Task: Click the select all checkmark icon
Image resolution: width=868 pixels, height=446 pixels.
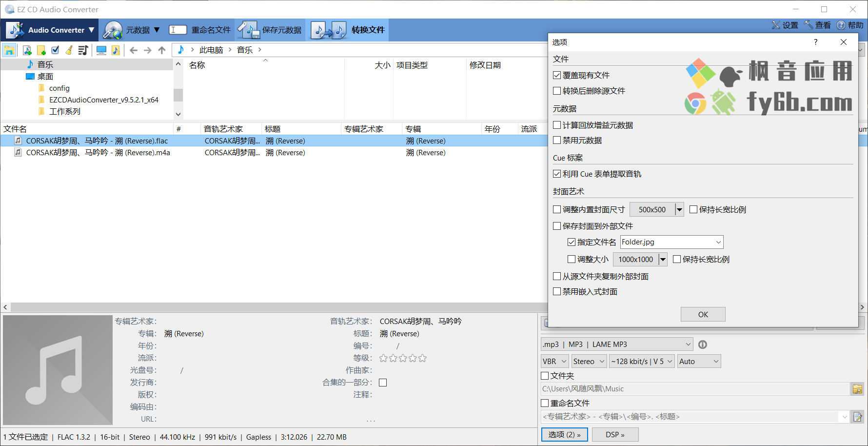Action: click(55, 50)
